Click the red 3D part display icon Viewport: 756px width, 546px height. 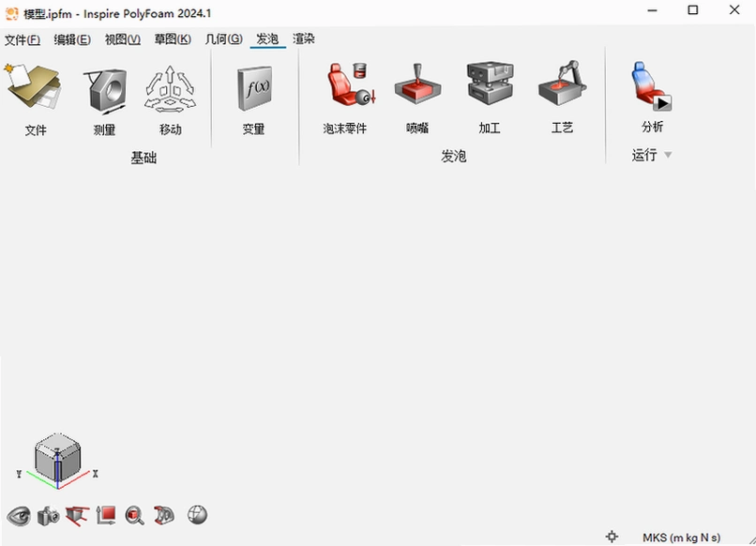164,515
